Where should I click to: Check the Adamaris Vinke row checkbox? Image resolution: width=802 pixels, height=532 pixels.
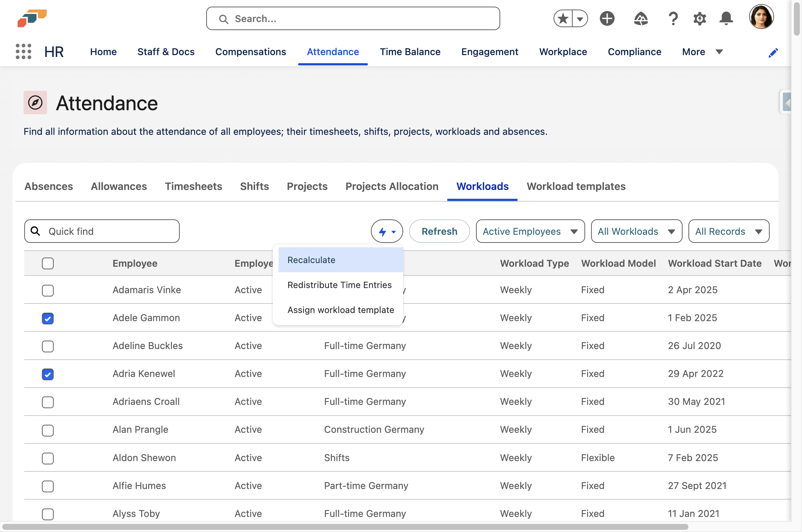[x=48, y=290]
